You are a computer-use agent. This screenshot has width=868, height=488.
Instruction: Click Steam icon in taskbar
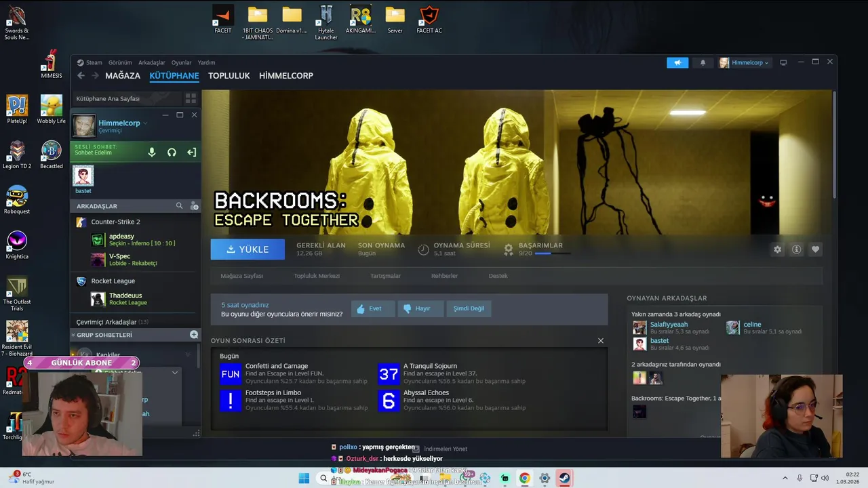(x=564, y=478)
